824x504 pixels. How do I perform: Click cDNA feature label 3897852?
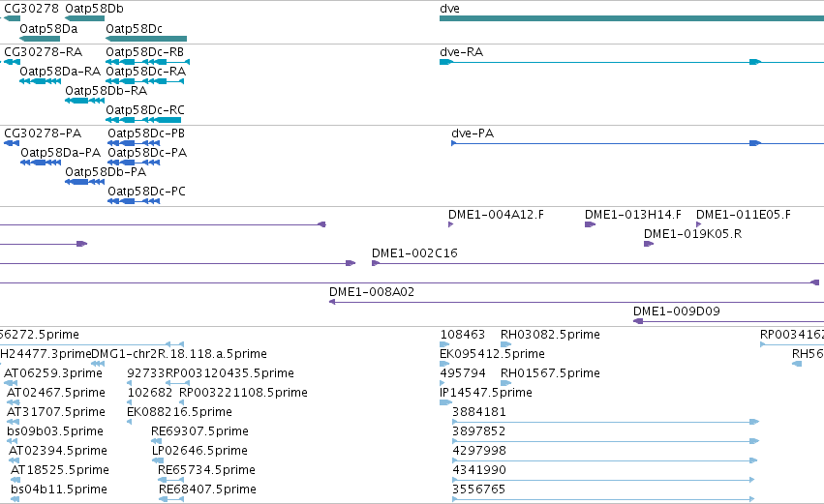[478, 431]
